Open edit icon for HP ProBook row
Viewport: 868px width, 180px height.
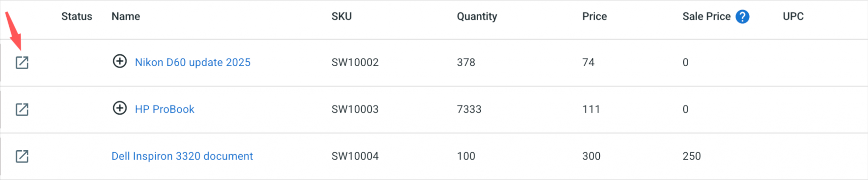tap(22, 110)
